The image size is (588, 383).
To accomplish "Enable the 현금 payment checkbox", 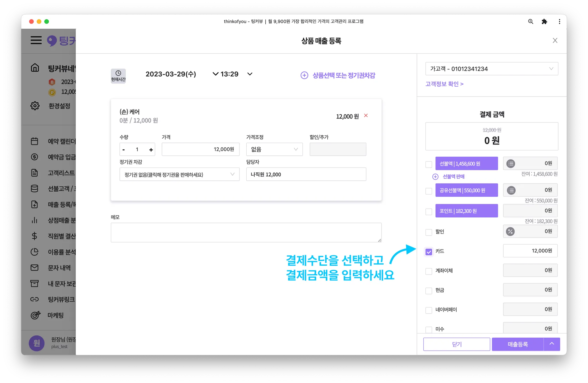I will click(429, 291).
